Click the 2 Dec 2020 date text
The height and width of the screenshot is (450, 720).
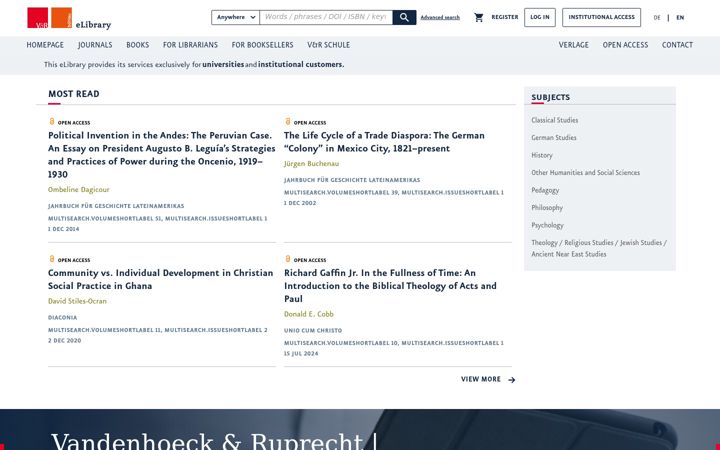(64, 341)
